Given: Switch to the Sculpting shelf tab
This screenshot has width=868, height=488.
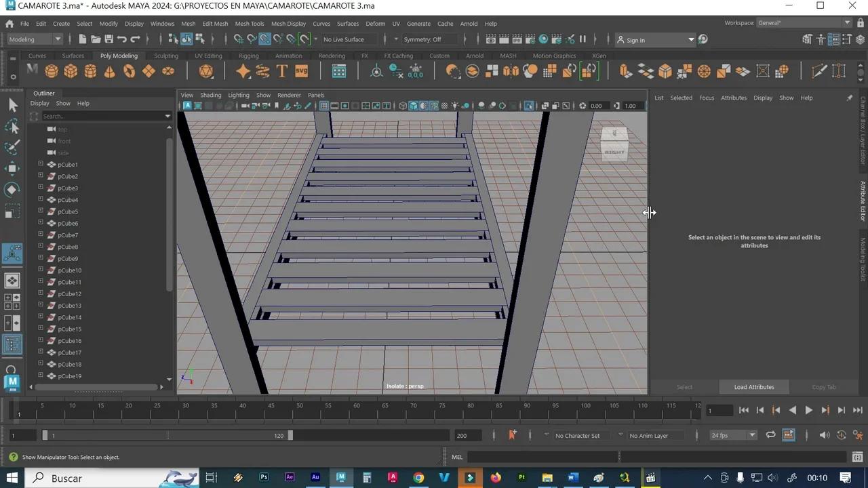Looking at the screenshot, I should click(x=166, y=56).
